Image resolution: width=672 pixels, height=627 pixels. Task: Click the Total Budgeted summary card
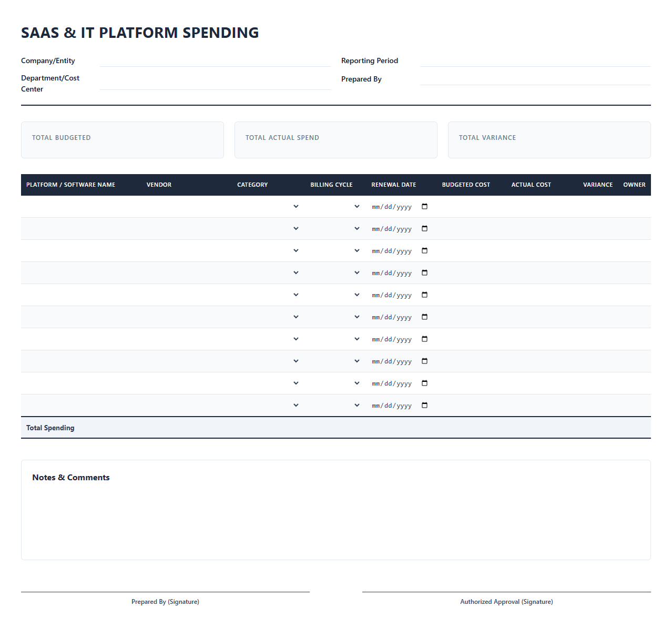123,140
